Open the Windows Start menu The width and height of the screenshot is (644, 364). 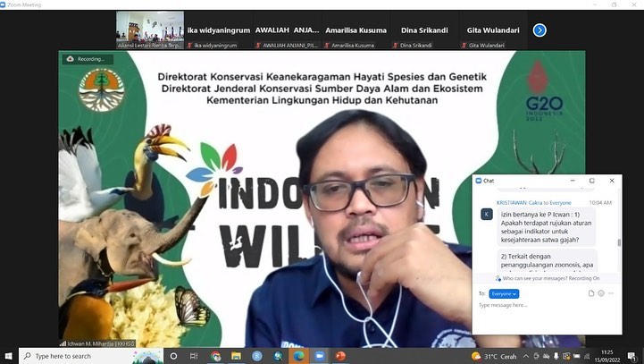(9, 356)
